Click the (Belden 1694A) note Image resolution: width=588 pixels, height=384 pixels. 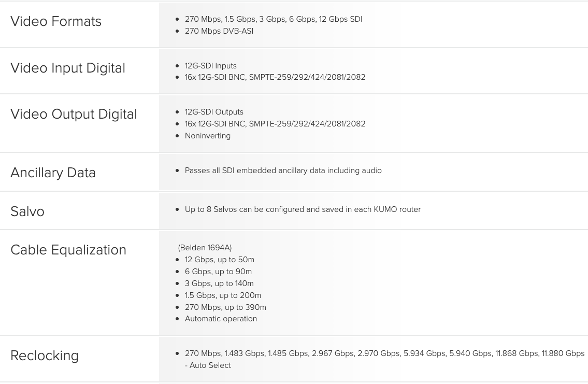205,248
